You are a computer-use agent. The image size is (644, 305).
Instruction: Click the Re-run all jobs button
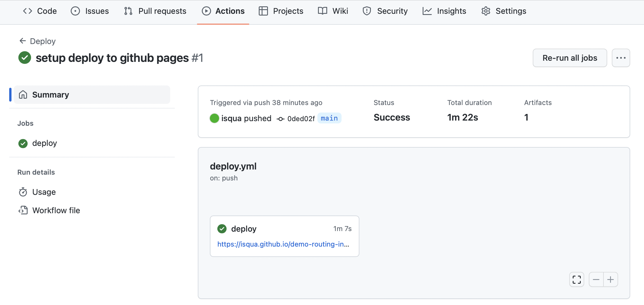click(570, 58)
